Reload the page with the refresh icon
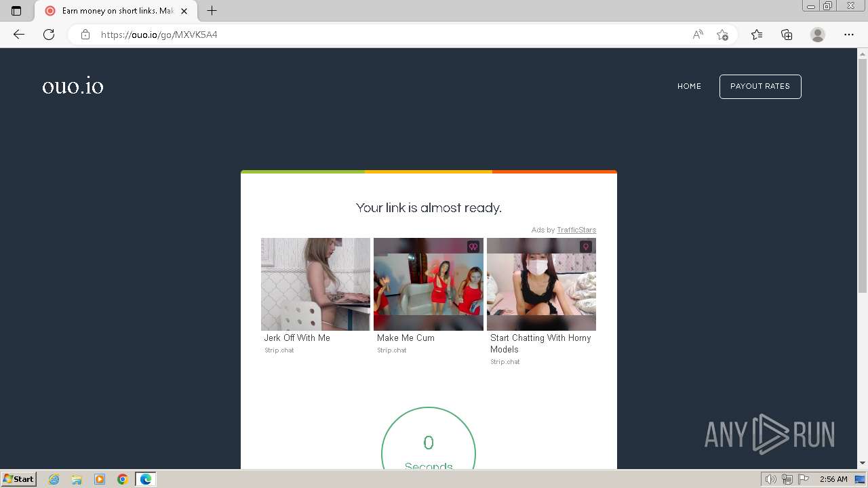The width and height of the screenshot is (868, 488). click(x=49, y=35)
